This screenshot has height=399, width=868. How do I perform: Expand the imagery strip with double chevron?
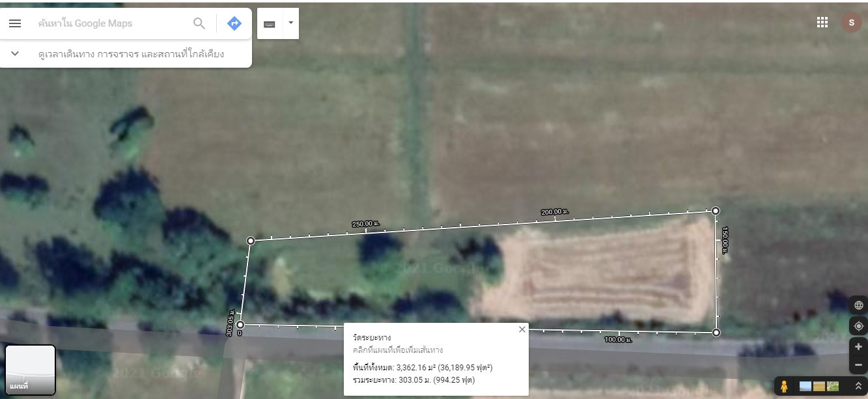click(858, 386)
